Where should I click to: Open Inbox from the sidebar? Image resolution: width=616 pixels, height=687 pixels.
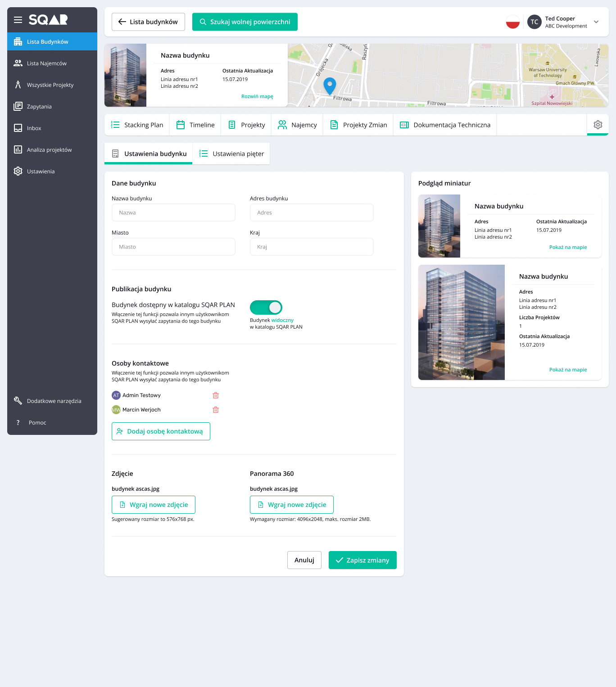[x=34, y=128]
